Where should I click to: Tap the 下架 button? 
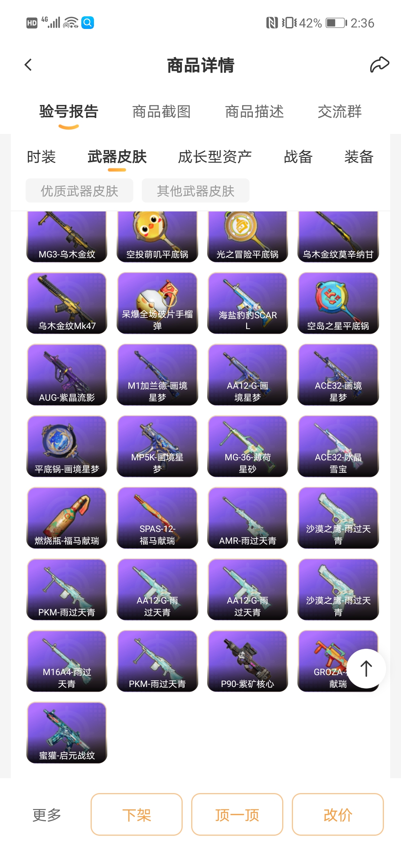[137, 815]
